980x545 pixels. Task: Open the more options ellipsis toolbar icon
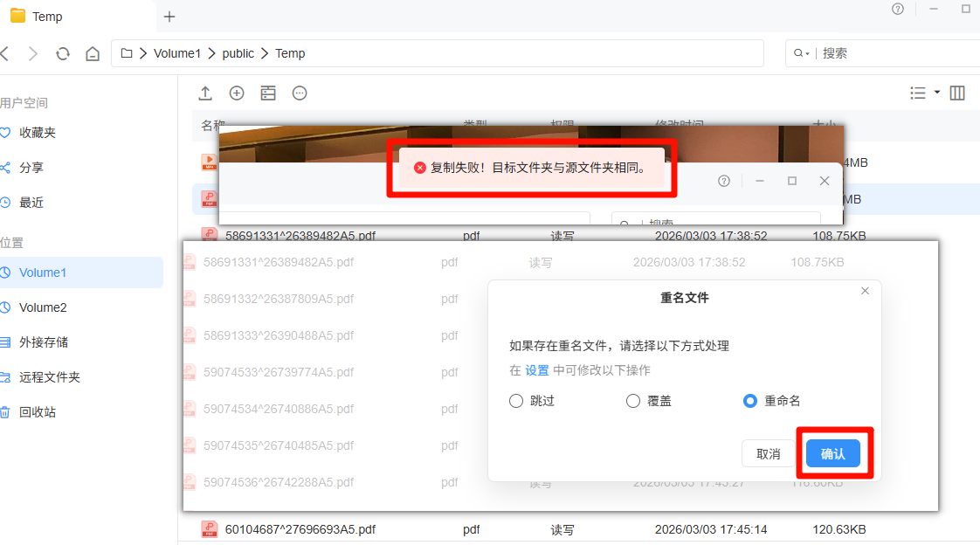pos(300,93)
